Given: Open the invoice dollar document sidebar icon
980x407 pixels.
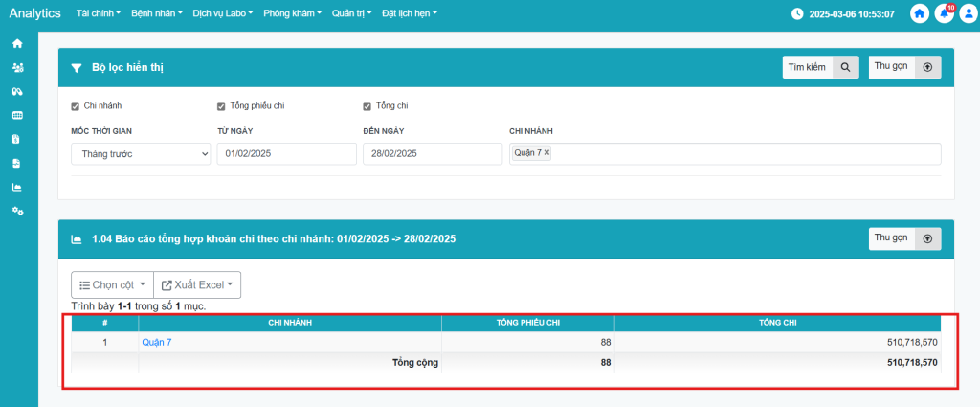Looking at the screenshot, I should point(17,139).
